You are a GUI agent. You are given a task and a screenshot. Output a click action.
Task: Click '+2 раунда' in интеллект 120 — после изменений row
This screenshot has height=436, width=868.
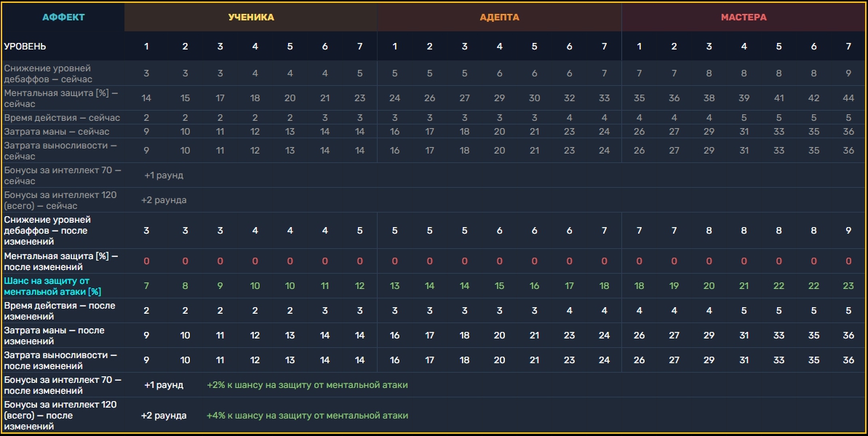tap(164, 416)
